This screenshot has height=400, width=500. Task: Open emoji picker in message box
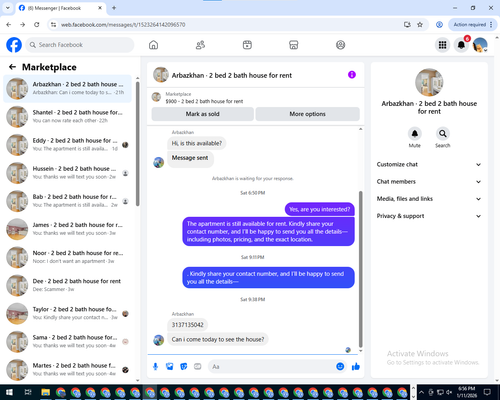(x=340, y=367)
